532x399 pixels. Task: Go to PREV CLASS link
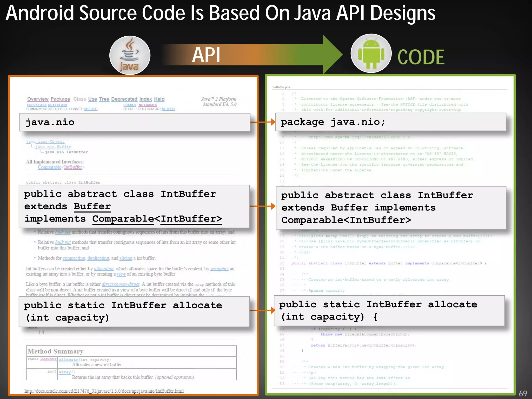pyautogui.click(x=37, y=105)
